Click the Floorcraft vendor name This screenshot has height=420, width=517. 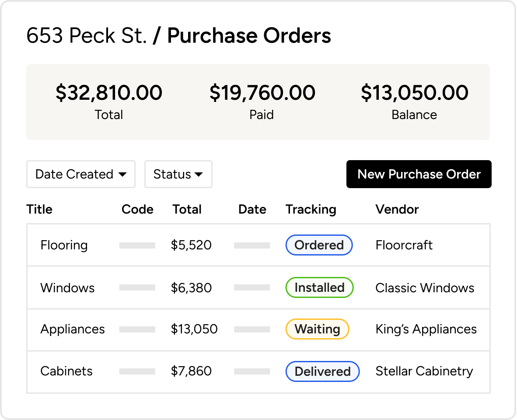(x=404, y=245)
